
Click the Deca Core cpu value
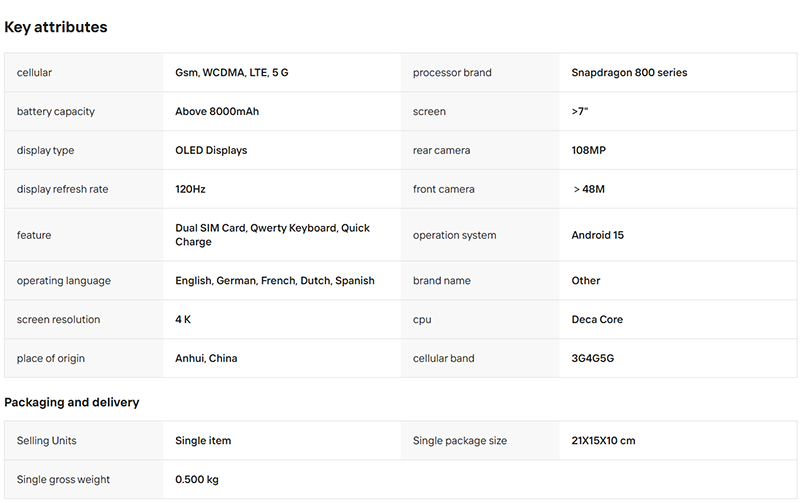(x=597, y=319)
